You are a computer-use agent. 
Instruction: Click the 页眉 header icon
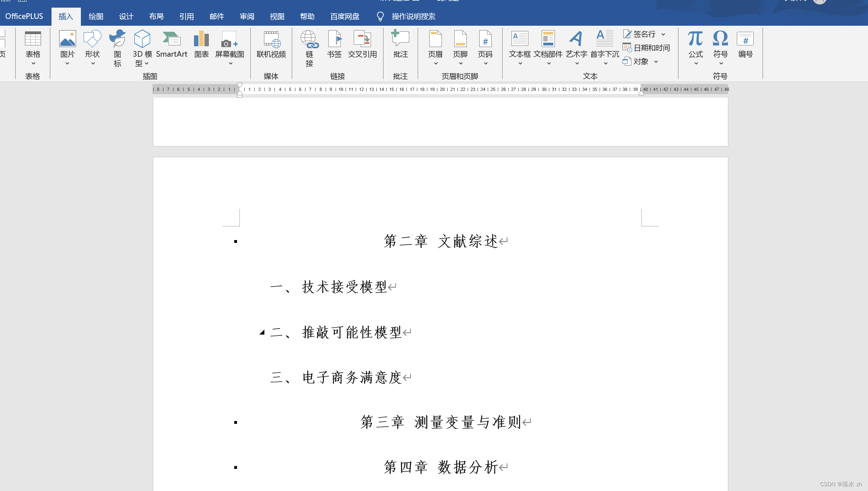pos(435,39)
